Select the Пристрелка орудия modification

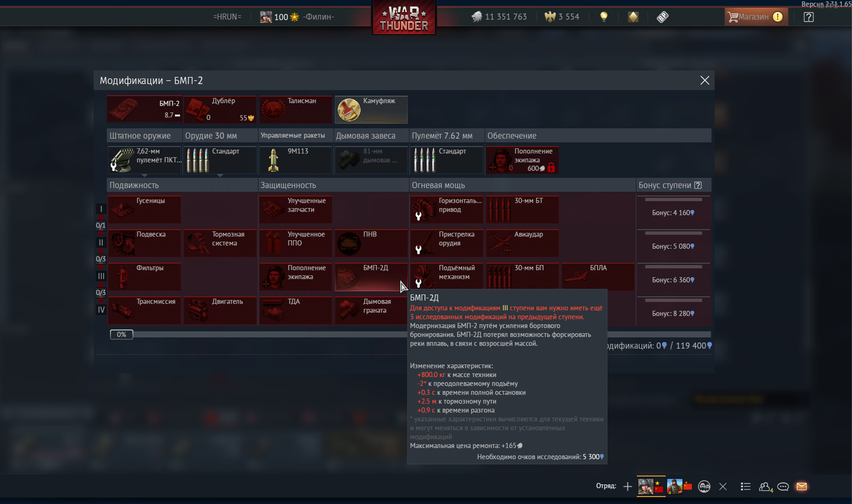pos(447,243)
